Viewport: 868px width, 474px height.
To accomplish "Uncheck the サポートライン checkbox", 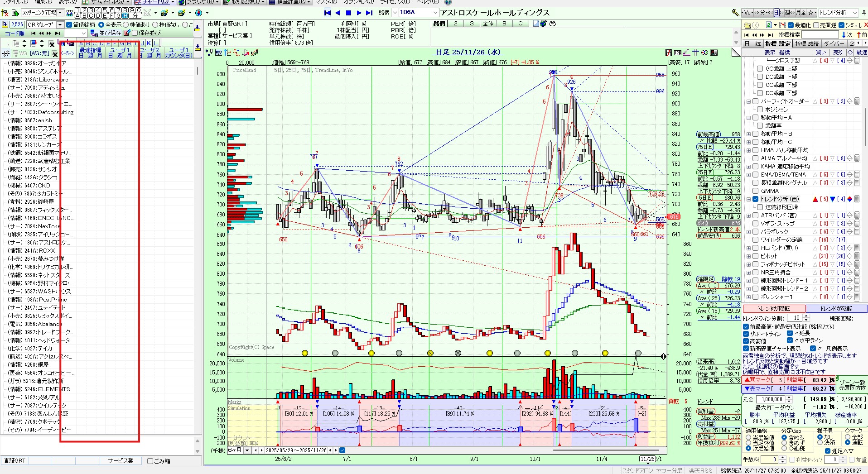I will (x=746, y=334).
